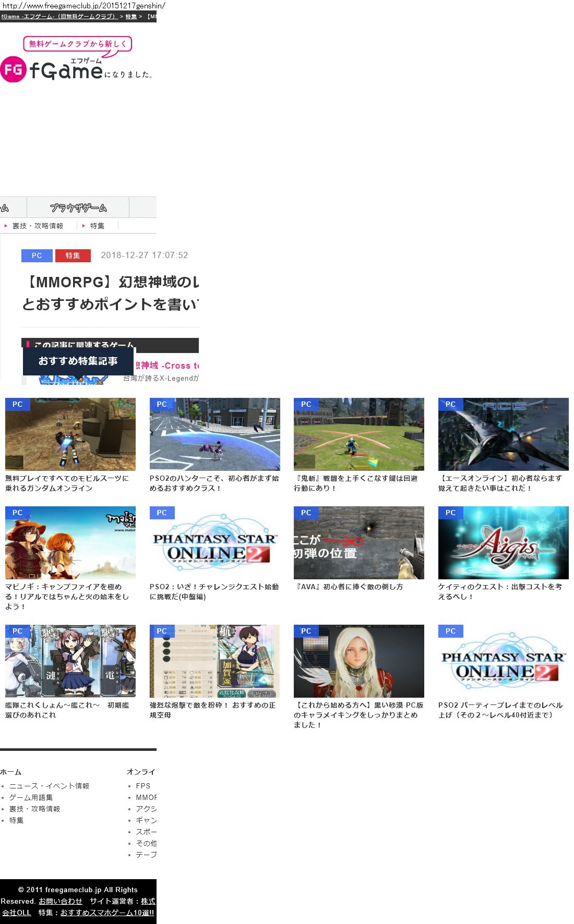Click PC badge on 黒い砂漠 card
Screen dimensions: 574x924
click(x=306, y=631)
